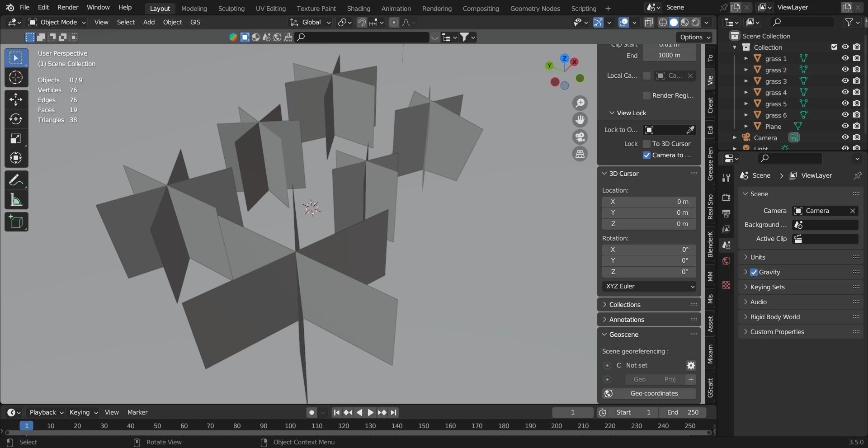
Task: Toggle viewport visibility of Plane
Action: 845,126
